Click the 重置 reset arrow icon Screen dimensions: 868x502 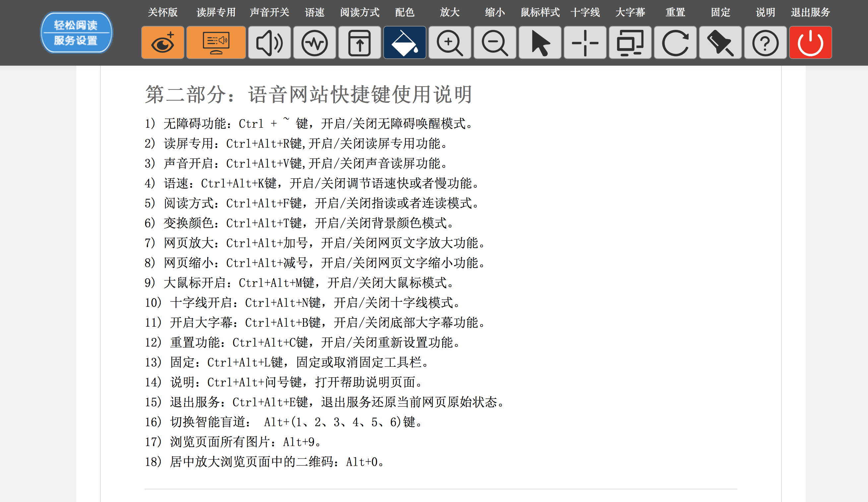point(675,43)
